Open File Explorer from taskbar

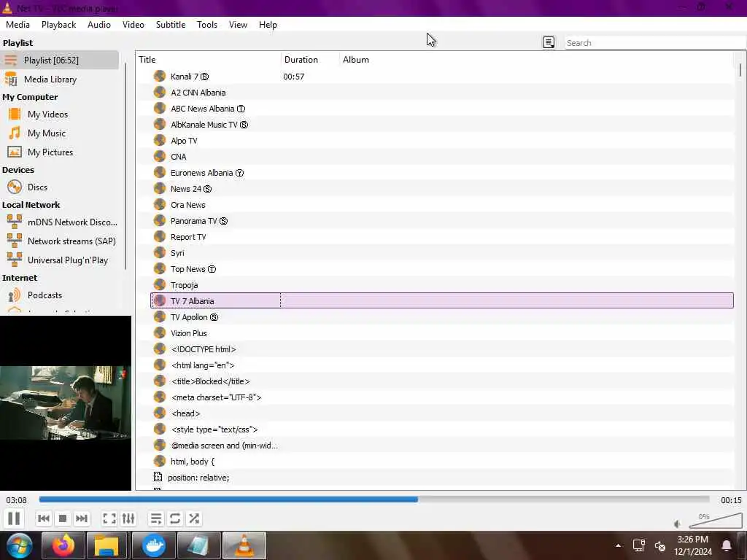point(107,545)
